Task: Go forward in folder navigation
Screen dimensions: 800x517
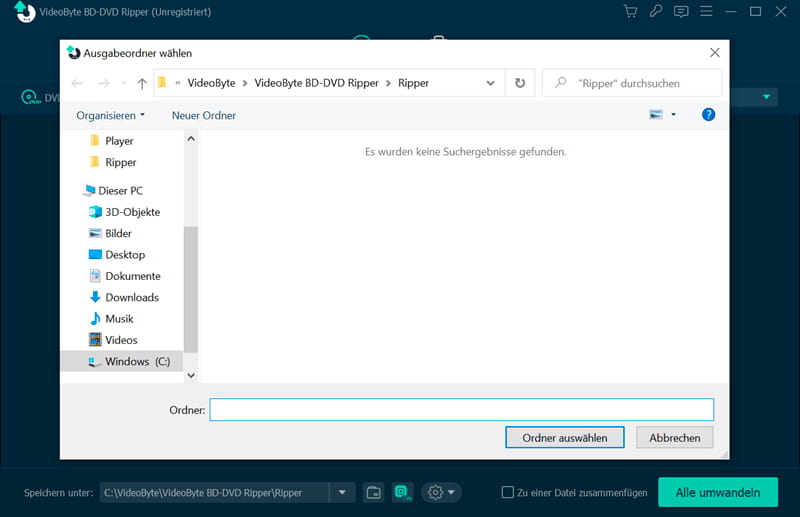Action: tap(104, 83)
